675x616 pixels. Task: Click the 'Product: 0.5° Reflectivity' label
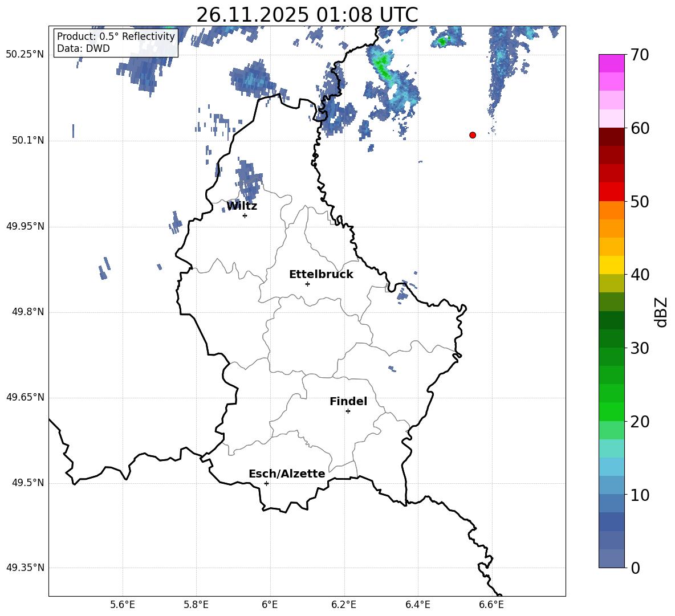coord(116,36)
